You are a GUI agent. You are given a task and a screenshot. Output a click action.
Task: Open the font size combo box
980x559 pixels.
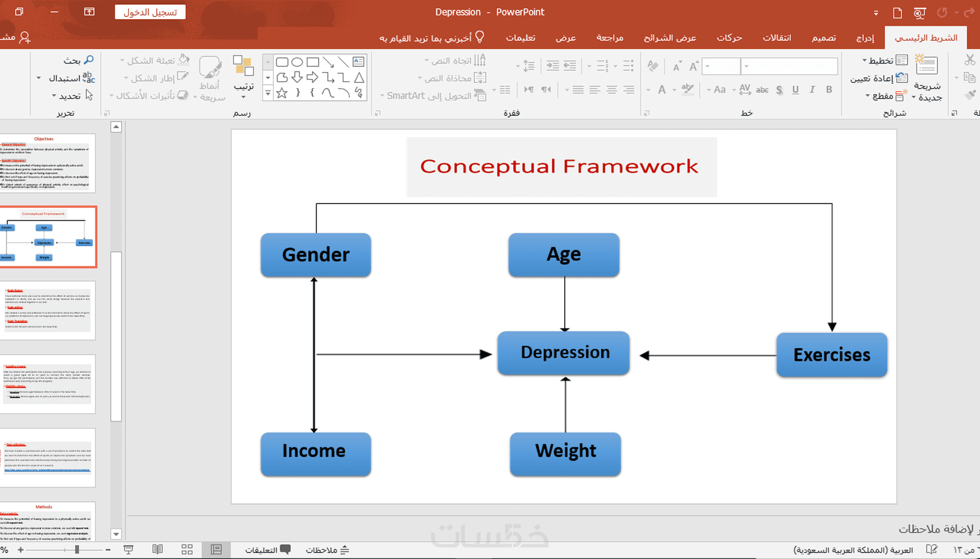point(722,66)
